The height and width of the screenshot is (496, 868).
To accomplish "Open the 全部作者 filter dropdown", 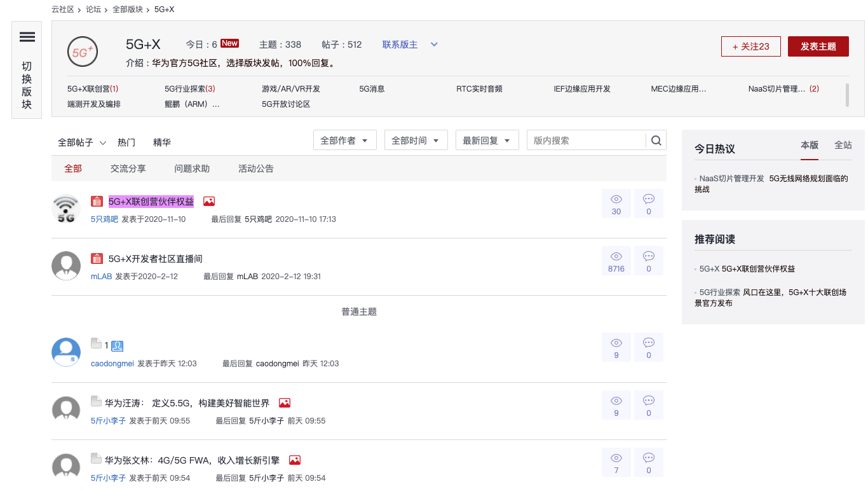I will [345, 141].
